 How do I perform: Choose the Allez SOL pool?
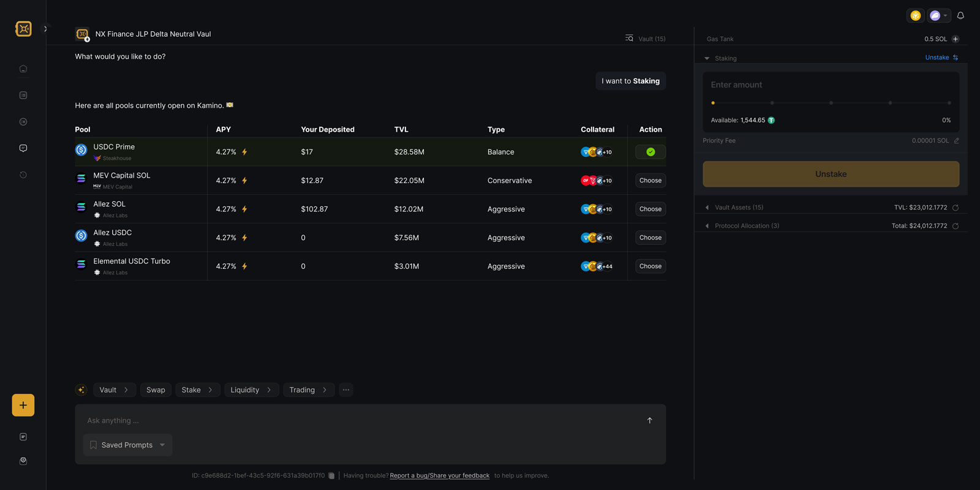point(650,209)
